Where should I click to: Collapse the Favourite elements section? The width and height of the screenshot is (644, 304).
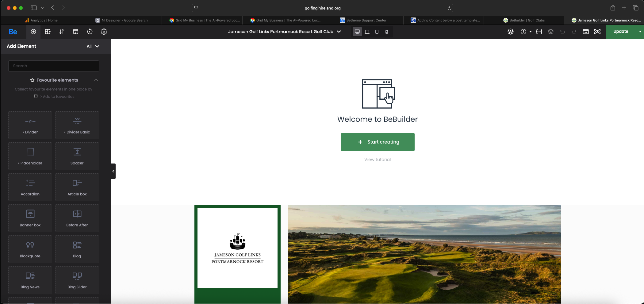(96, 80)
